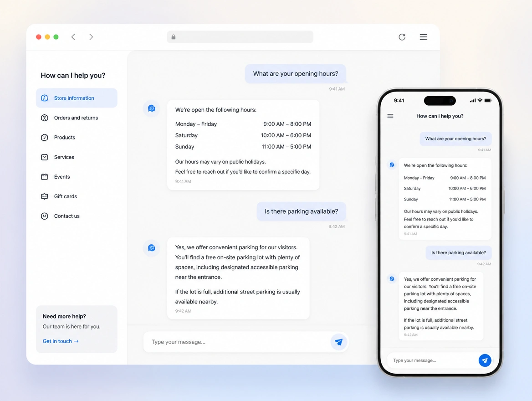Click the Contact us icon

click(45, 216)
